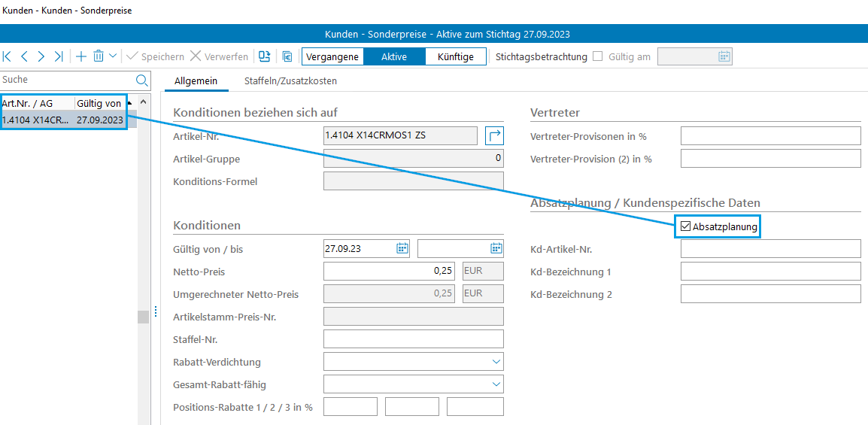
Task: Select the Allgemein tab
Action: click(x=196, y=80)
